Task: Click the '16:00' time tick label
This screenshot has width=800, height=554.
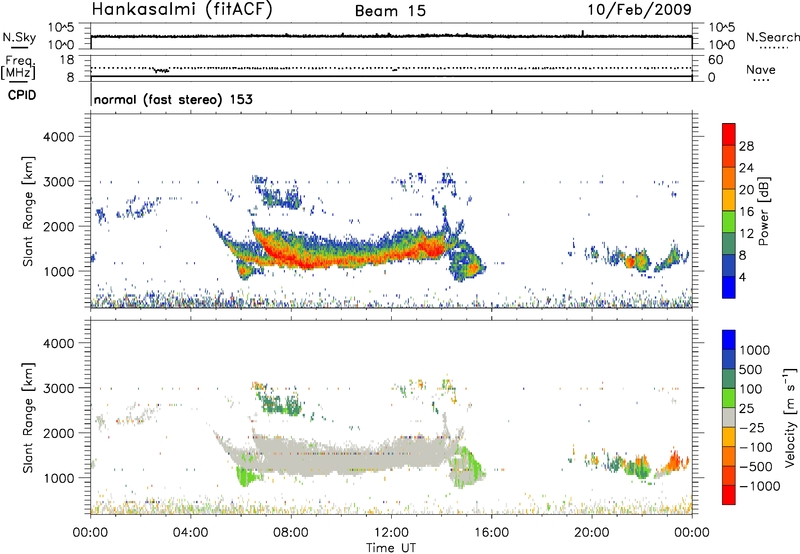Action: (x=491, y=533)
